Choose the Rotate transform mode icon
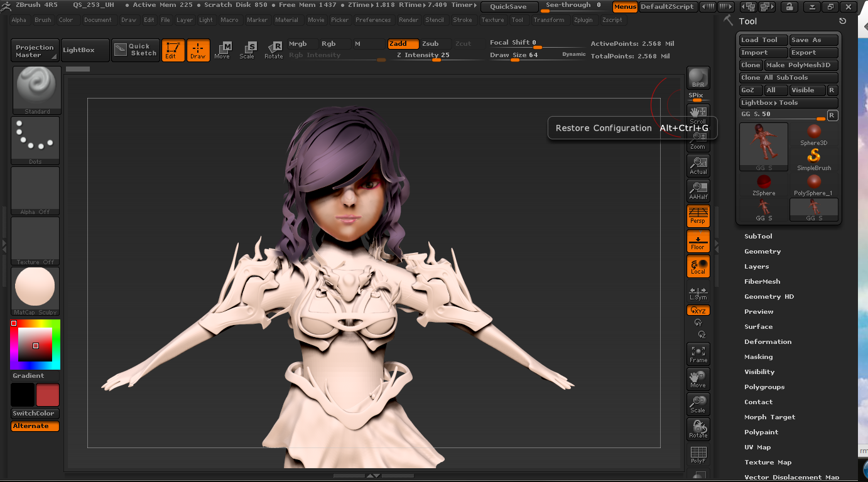 coord(273,50)
